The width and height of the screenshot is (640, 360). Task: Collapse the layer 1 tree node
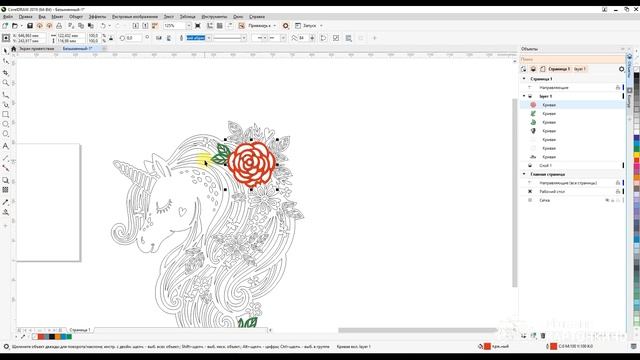pyautogui.click(x=524, y=96)
